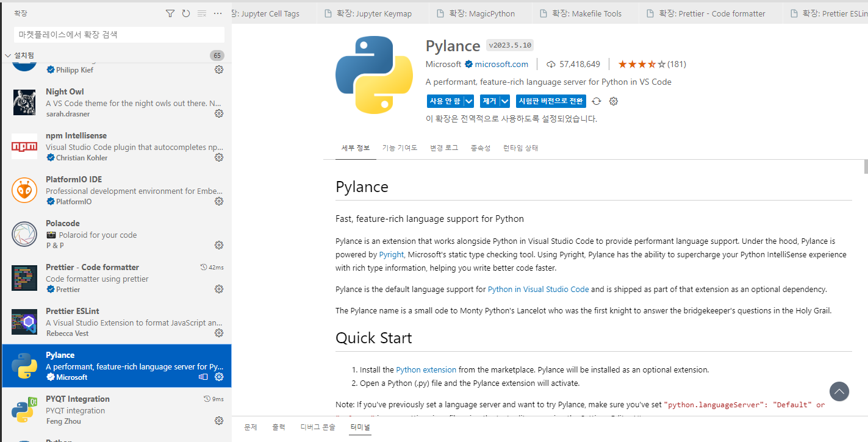Viewport: 868px width, 442px height.
Task: Open gear settings for Prettier - Code formatter
Action: (219, 289)
